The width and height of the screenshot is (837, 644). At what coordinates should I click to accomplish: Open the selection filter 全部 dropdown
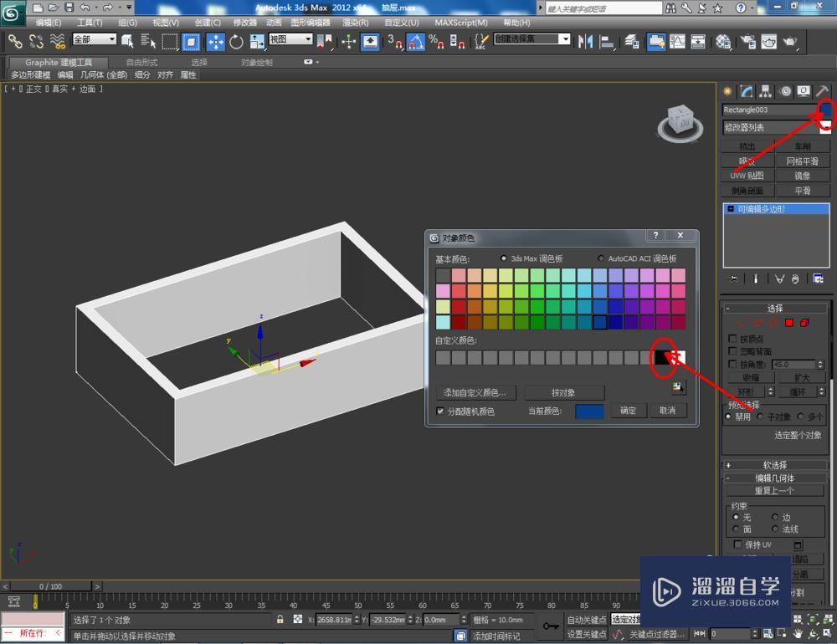click(95, 38)
